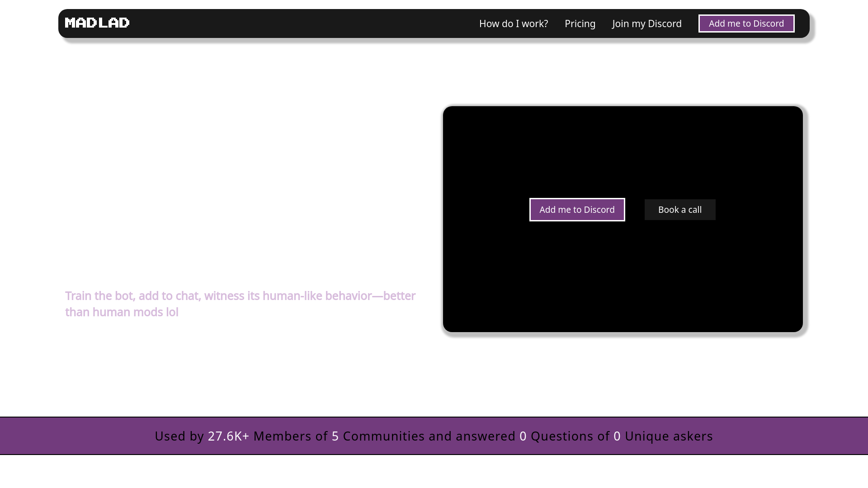The height and width of the screenshot is (488, 868).
Task: Click empty space in dark navigation bar
Action: [x=298, y=23]
